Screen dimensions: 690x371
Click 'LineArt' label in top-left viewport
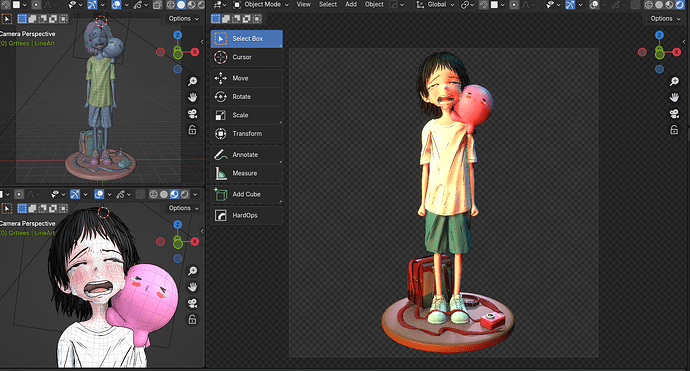pyautogui.click(x=45, y=44)
